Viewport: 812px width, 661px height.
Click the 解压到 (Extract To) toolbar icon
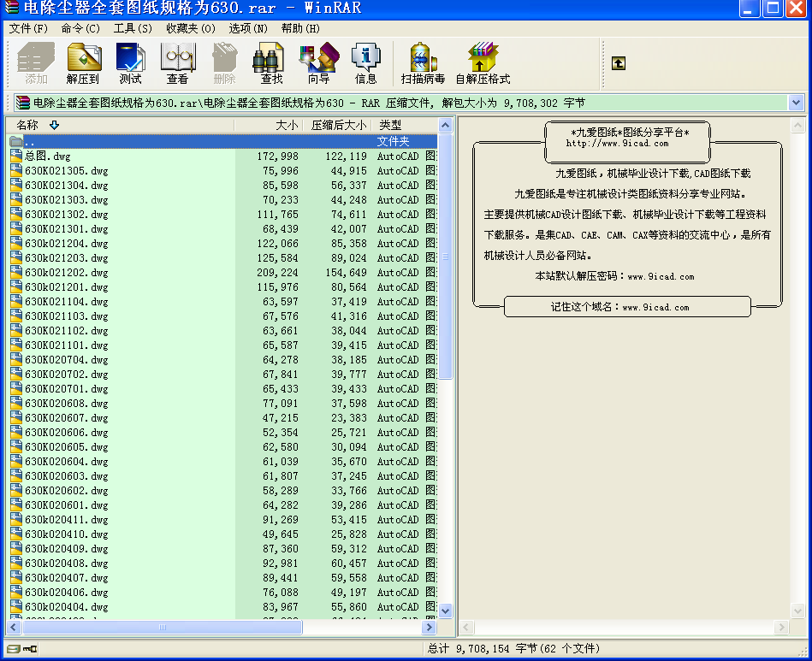pos(83,63)
